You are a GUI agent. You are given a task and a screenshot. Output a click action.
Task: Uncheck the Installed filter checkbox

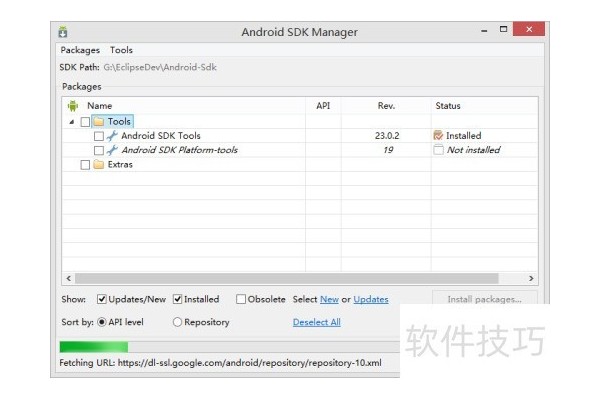pyautogui.click(x=178, y=299)
